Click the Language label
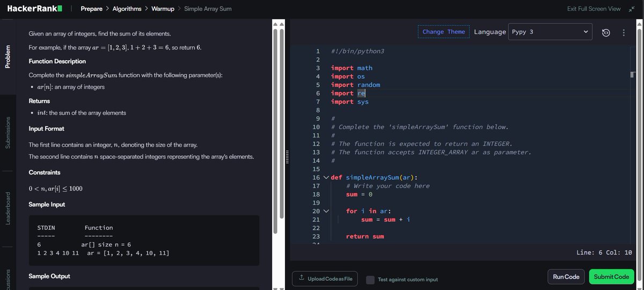The image size is (644, 290). (490, 32)
